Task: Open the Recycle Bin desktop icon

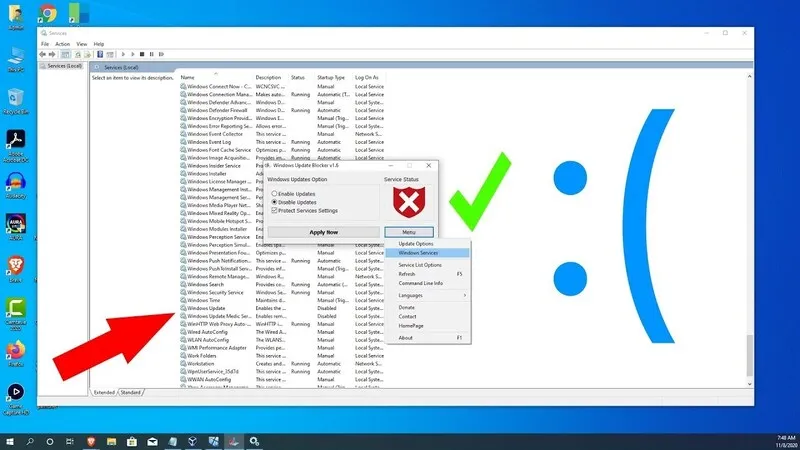Action: (x=16, y=98)
